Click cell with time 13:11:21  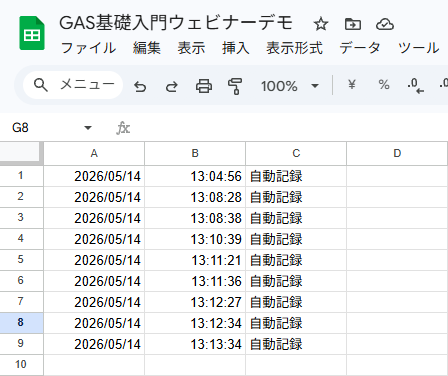(x=195, y=260)
